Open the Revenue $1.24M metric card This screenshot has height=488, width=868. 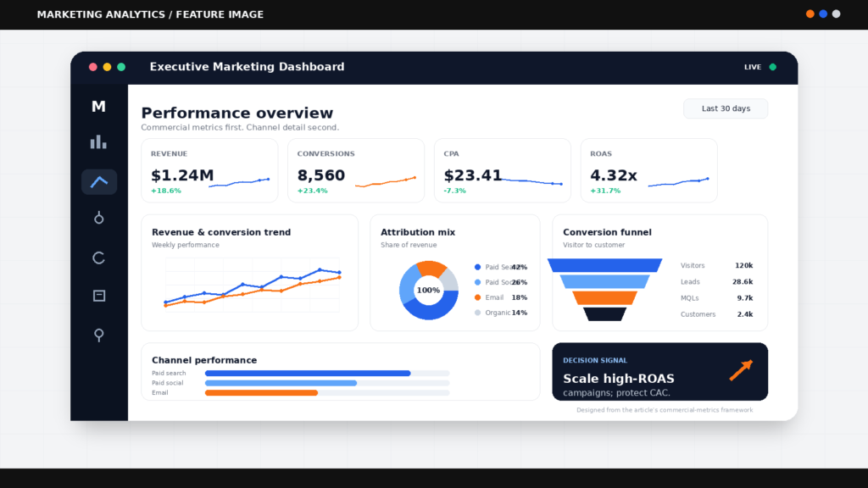(209, 170)
